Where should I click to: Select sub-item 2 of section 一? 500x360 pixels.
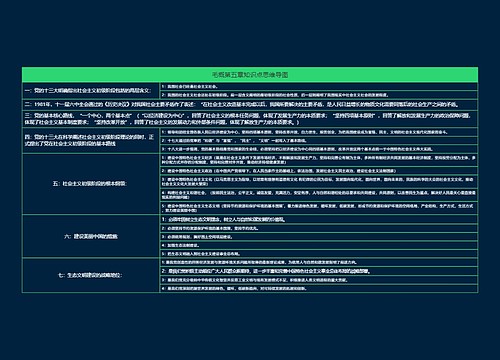[319, 95]
